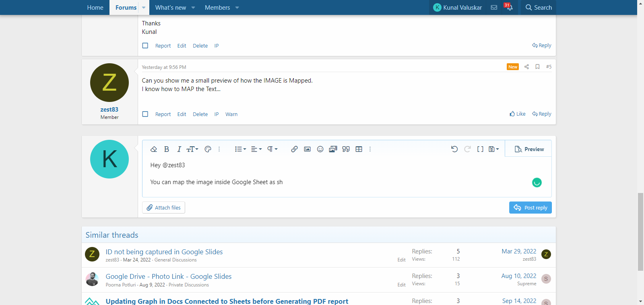Viewport: 644px width, 305px height.
Task: Insert an image into reply
Action: 307,149
